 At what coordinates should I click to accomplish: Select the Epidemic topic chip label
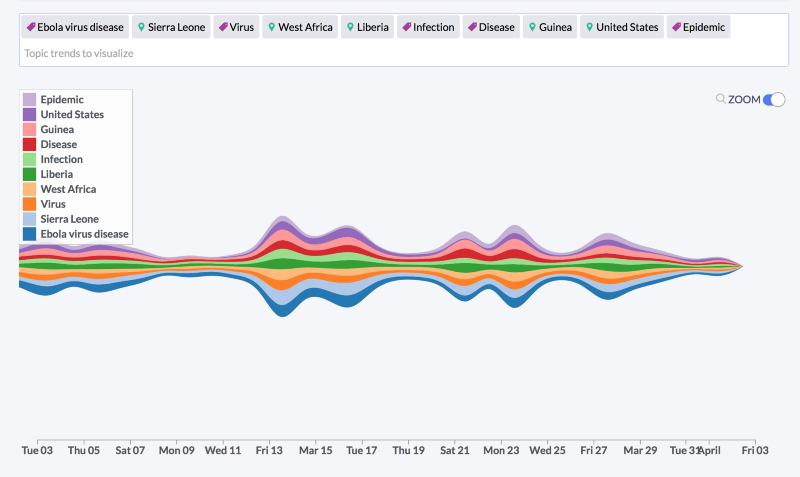tap(704, 27)
